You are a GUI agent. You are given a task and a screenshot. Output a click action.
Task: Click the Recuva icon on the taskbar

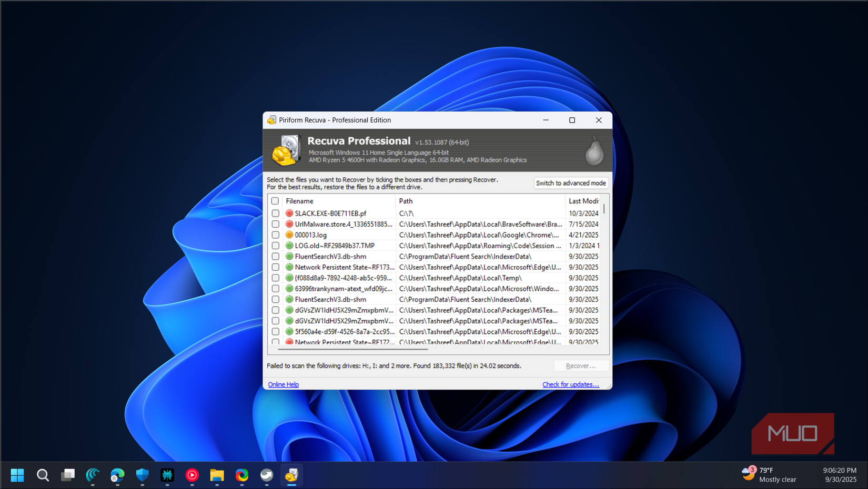coord(291,475)
